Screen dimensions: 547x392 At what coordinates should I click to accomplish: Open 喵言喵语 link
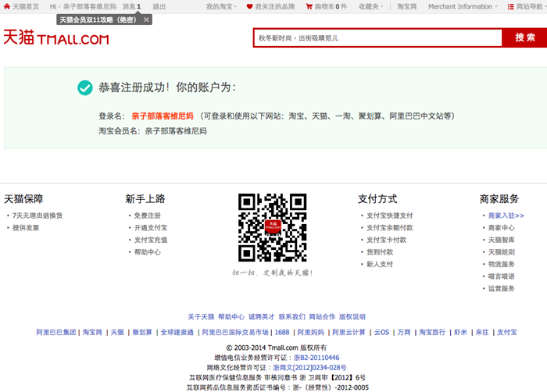502,276
